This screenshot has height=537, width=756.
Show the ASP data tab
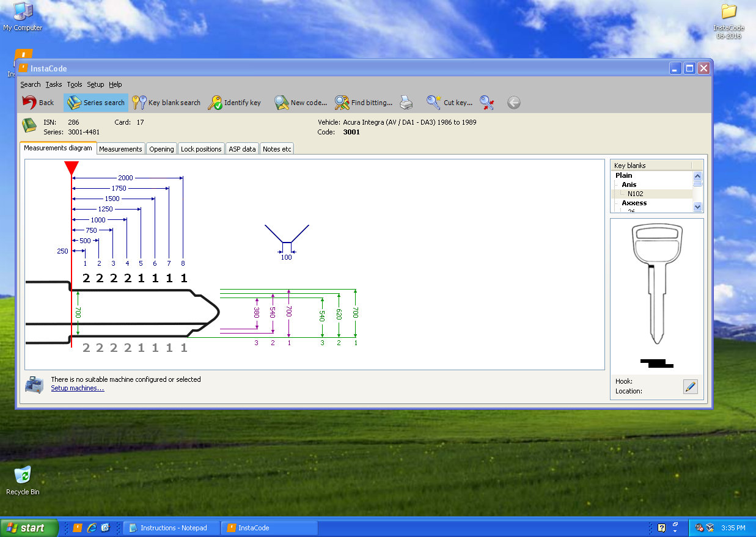[242, 149]
